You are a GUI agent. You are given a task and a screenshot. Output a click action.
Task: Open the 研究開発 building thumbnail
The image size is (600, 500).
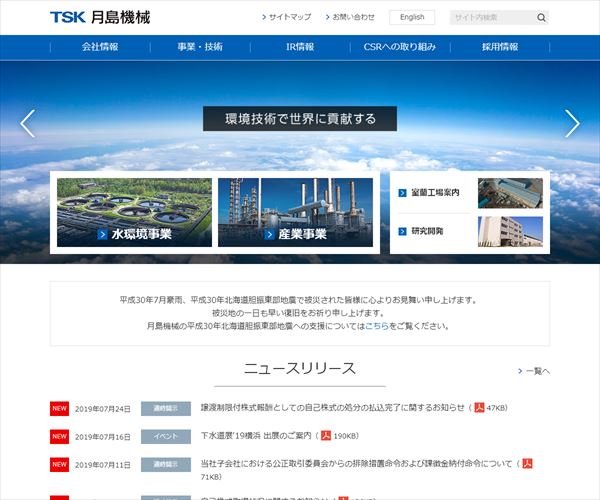coord(510,231)
